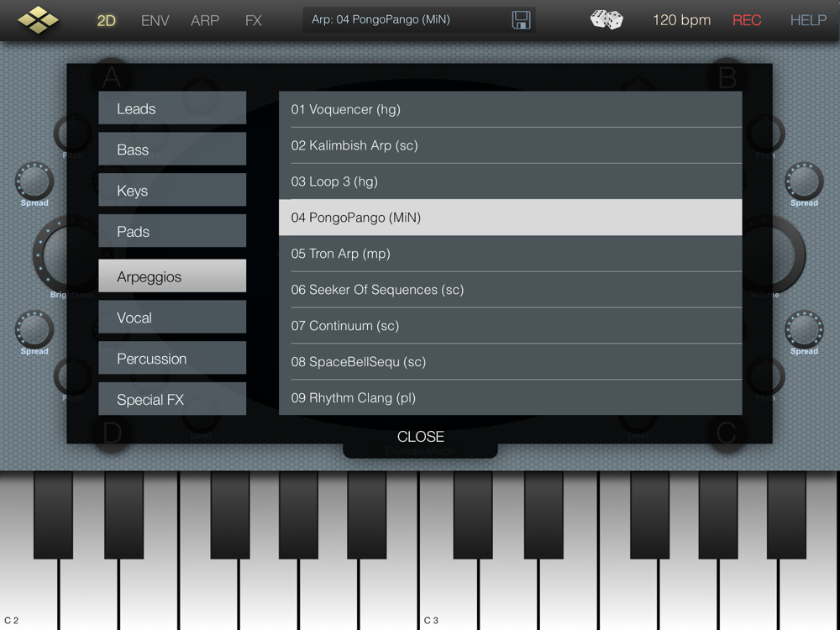Switch to the 2D tab
This screenshot has width=840, height=630.
[x=106, y=20]
